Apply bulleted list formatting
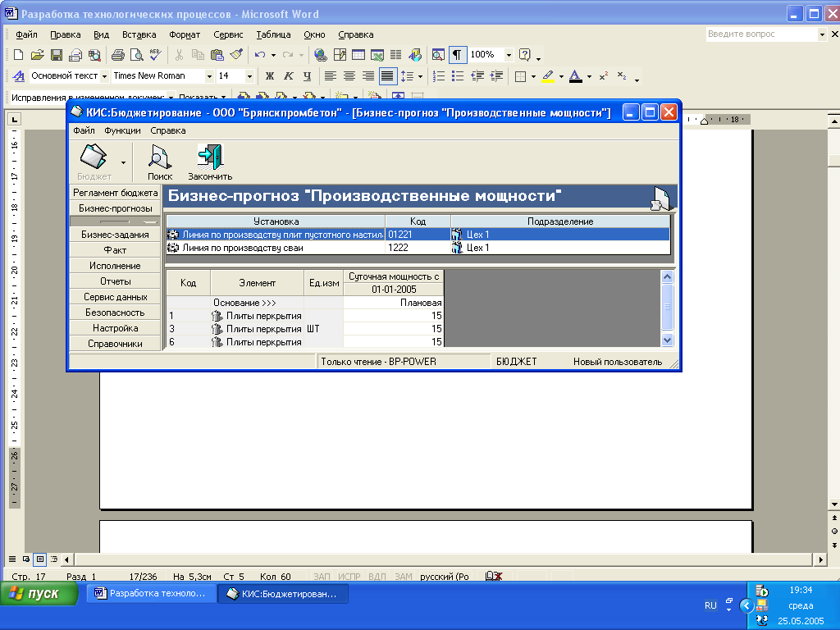 [x=458, y=76]
